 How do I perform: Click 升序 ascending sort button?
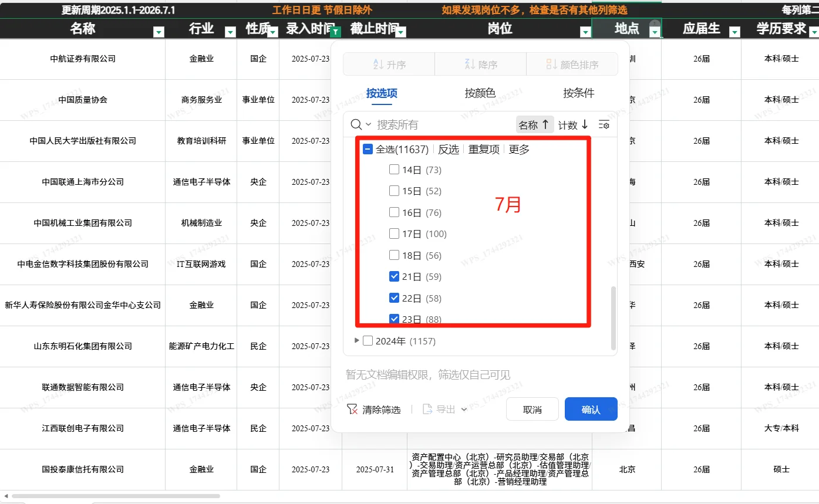(389, 65)
